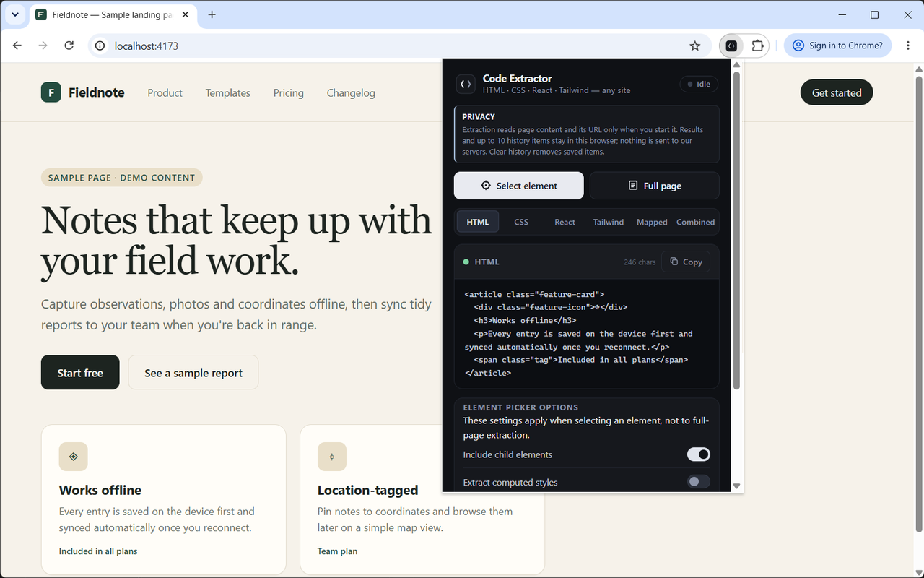Screen dimensions: 924x578
Task: Switch to the Tailwind tab
Action: pyautogui.click(x=609, y=222)
